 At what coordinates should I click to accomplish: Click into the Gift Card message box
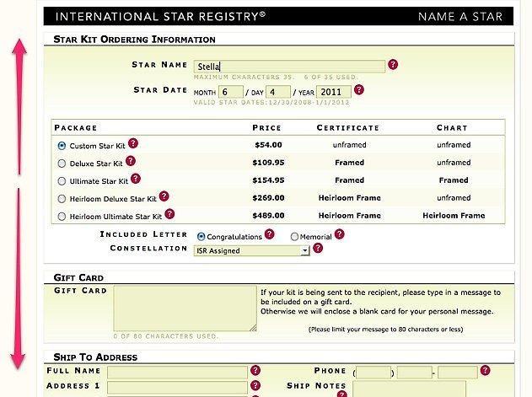tap(185, 308)
